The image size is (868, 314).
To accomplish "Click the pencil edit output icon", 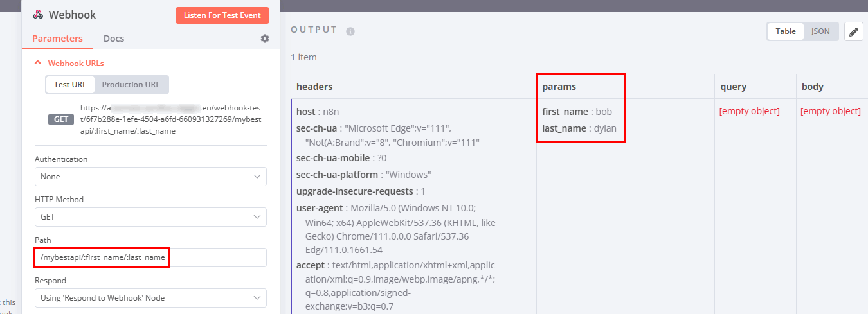I will (854, 31).
